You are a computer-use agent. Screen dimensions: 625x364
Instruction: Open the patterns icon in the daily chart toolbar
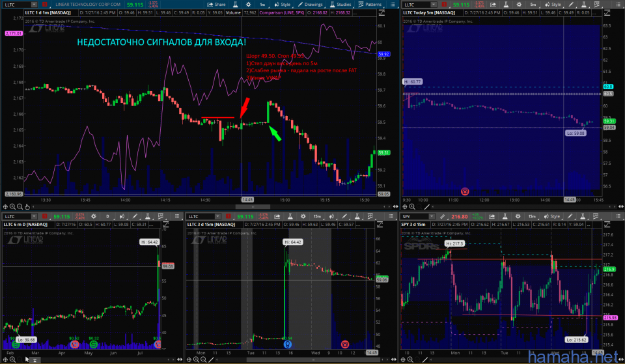[x=161, y=216]
